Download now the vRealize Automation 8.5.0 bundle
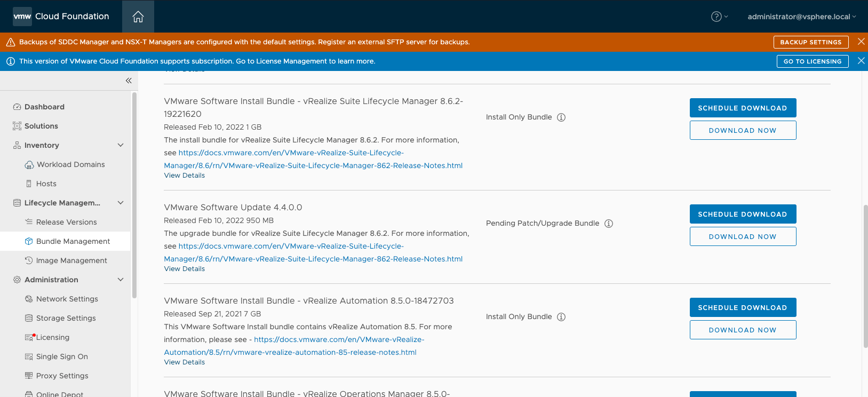 (x=743, y=330)
